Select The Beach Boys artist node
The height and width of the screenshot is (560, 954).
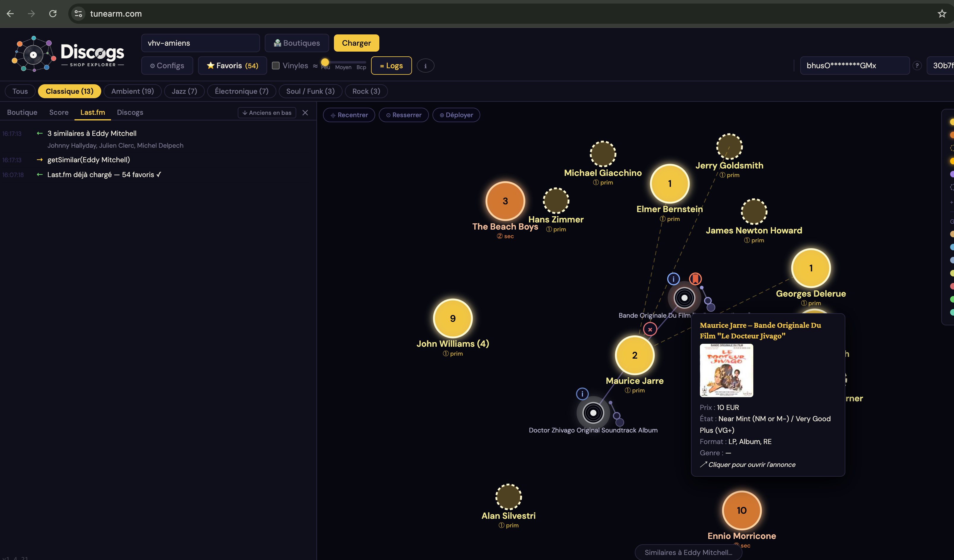pos(505,201)
